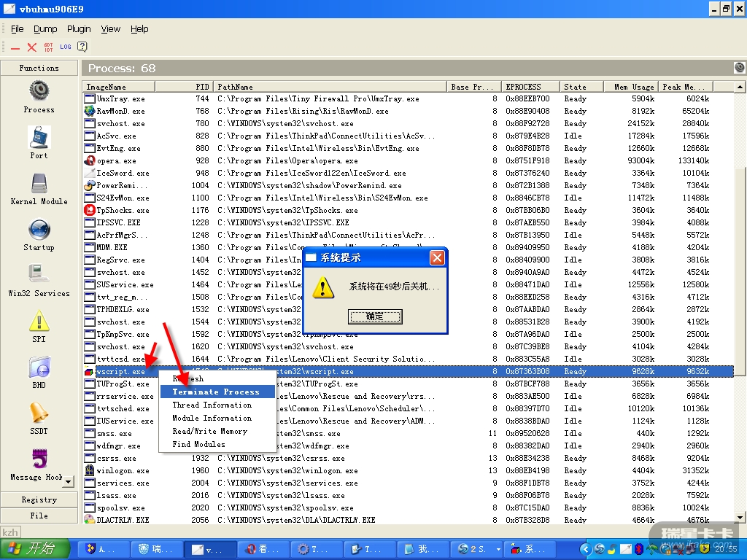Select the IPSSVC.EXE process row

coord(408,222)
